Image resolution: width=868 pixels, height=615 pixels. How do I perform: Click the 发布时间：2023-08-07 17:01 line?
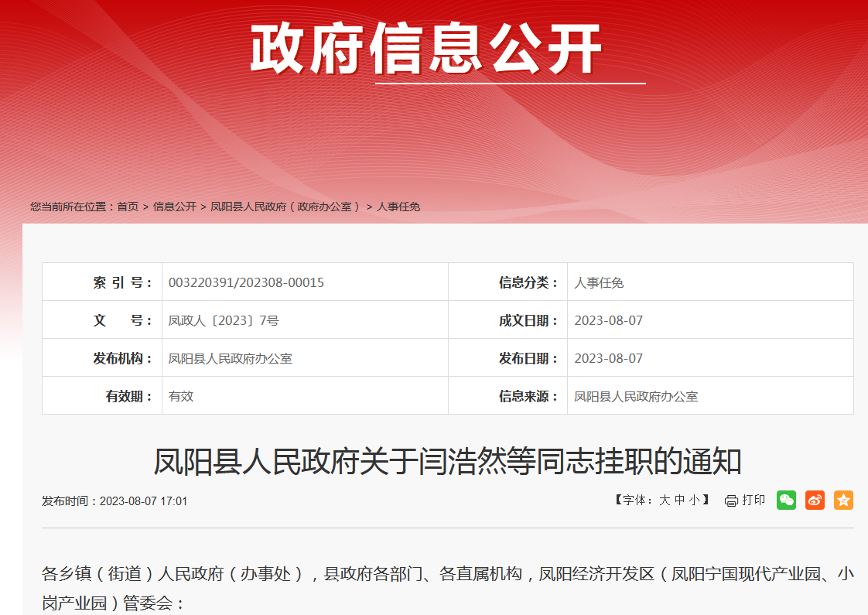(x=114, y=501)
